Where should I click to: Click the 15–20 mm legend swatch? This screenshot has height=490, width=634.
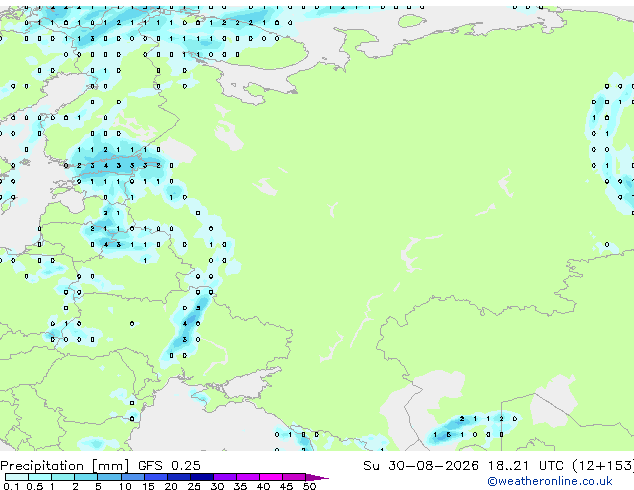155,477
